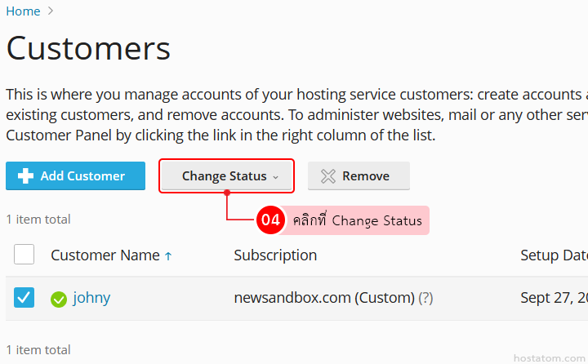The width and height of the screenshot is (588, 364).
Task: Sort by the Subscription column header
Action: (x=275, y=255)
